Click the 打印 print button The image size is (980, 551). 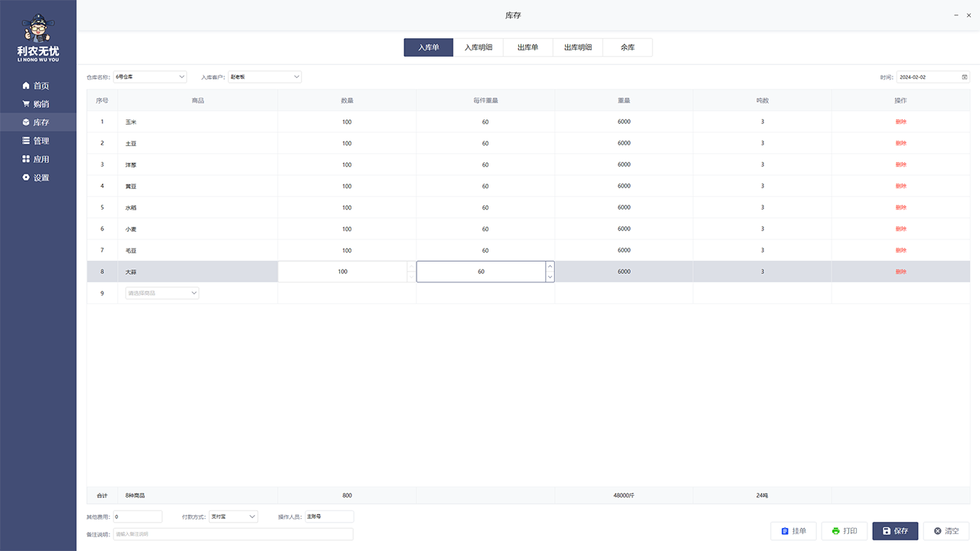tap(844, 531)
